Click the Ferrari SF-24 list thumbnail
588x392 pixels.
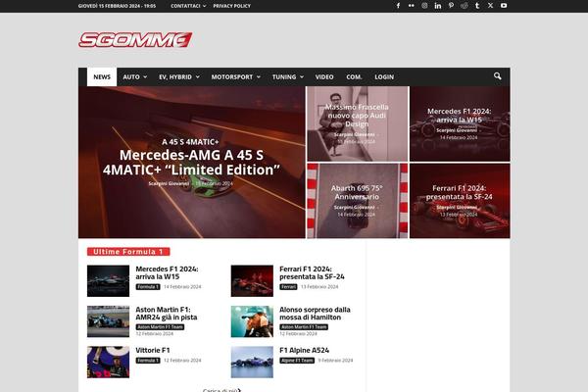point(252,281)
